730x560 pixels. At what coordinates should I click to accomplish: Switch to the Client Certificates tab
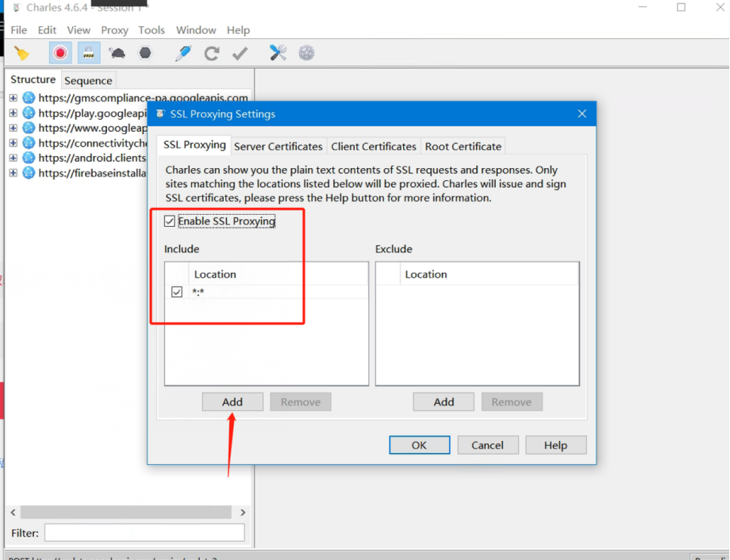tap(374, 146)
